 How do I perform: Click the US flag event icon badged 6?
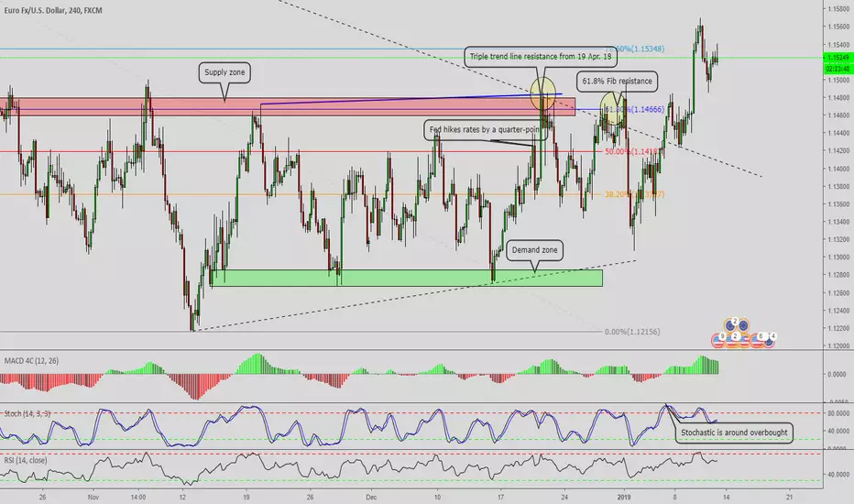tap(758, 341)
